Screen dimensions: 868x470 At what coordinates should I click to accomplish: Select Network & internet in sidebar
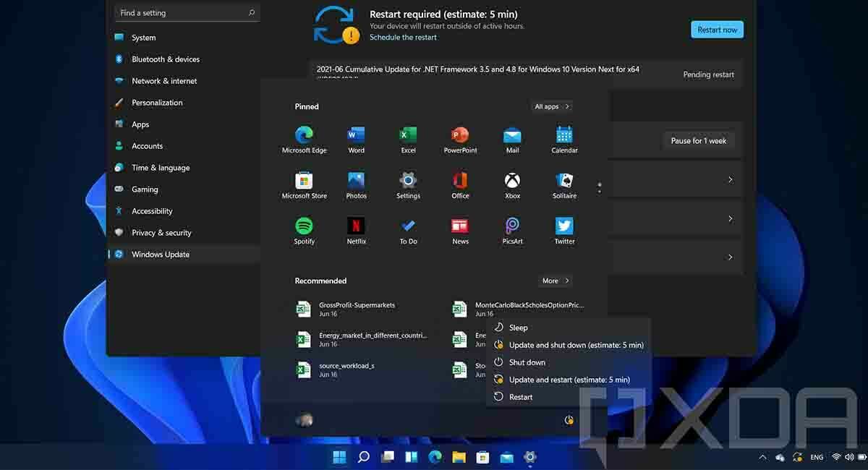pos(184,81)
